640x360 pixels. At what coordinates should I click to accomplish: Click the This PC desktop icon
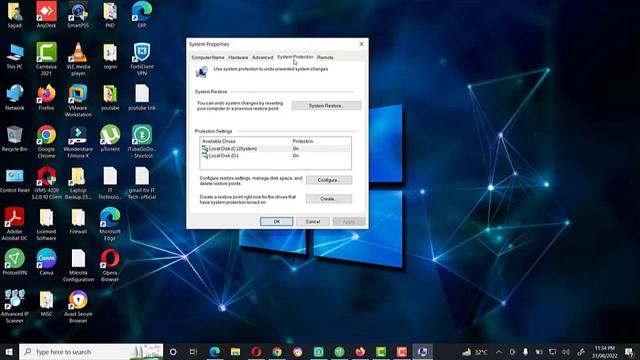[15, 56]
